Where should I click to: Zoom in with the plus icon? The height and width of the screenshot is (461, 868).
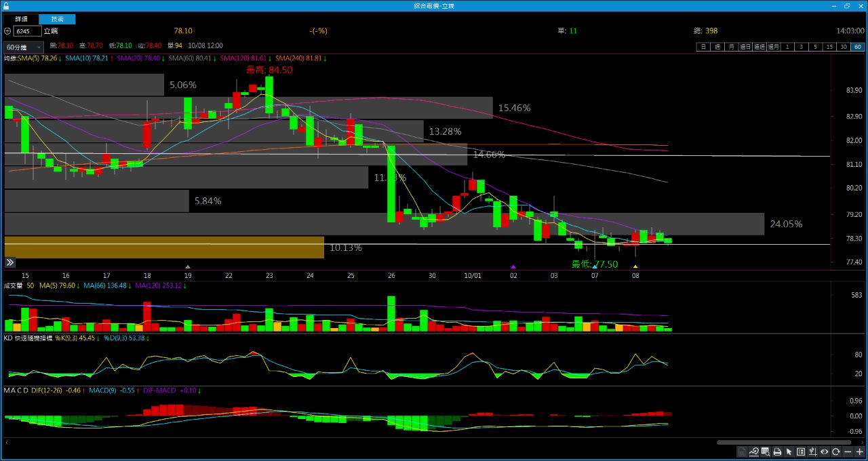coord(859,452)
